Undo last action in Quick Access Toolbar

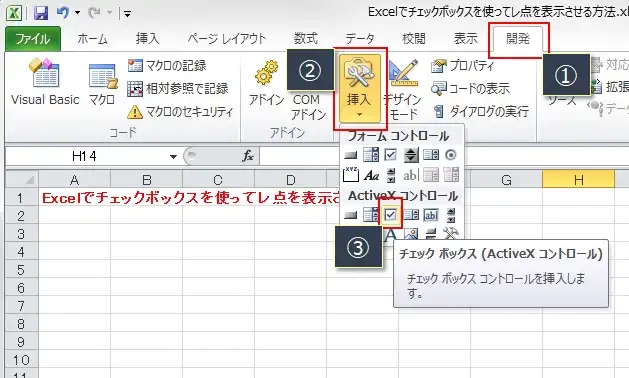coord(63,13)
